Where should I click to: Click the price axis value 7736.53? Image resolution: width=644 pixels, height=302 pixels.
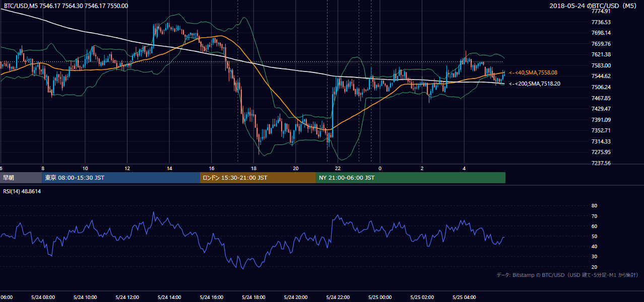[x=601, y=22]
